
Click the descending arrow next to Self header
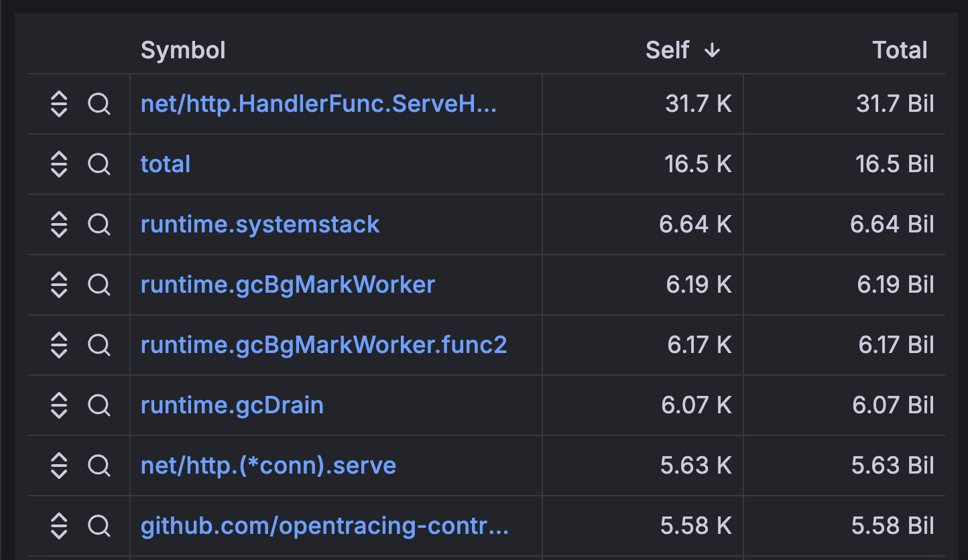713,50
